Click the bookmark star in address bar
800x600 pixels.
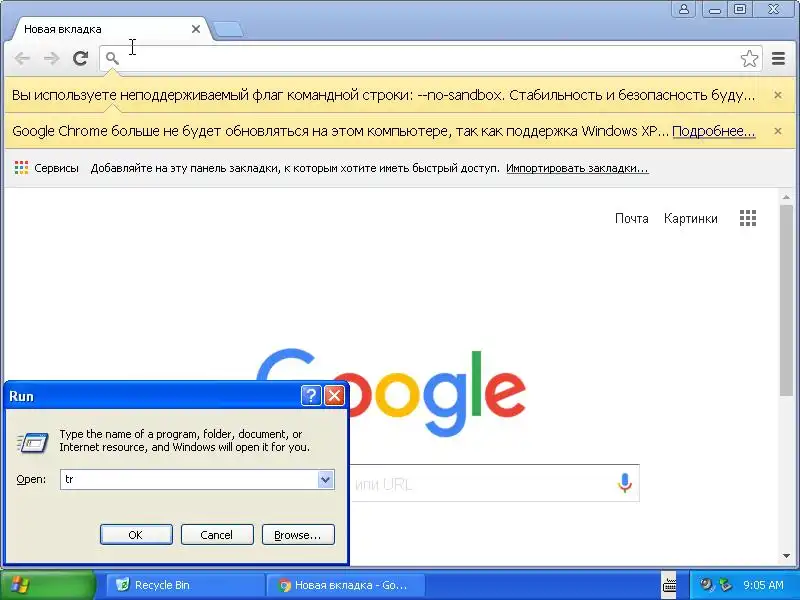coord(749,59)
